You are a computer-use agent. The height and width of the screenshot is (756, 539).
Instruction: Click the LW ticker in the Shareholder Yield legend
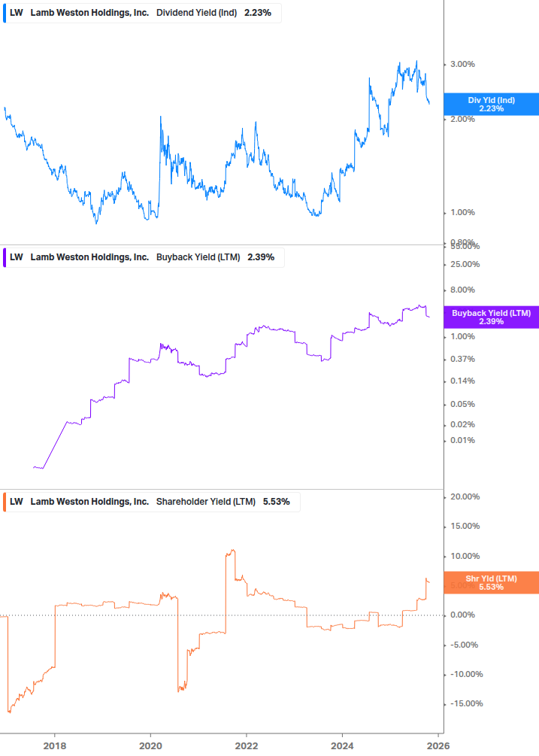(x=17, y=501)
